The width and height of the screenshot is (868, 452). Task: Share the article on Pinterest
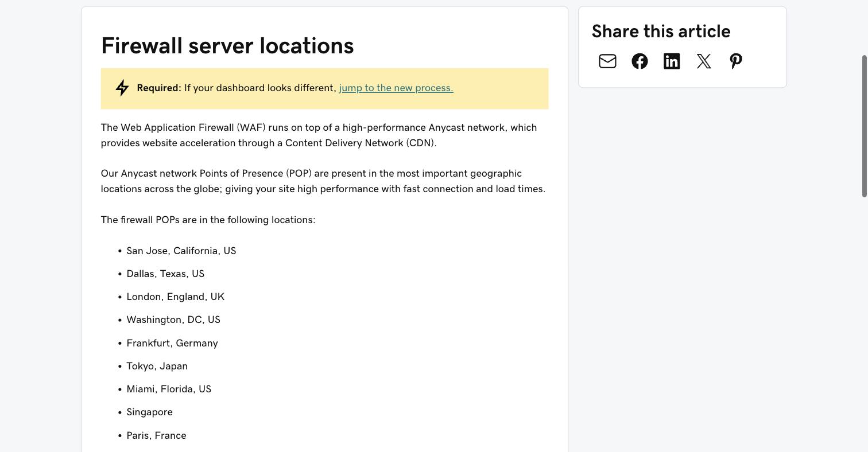[736, 61]
